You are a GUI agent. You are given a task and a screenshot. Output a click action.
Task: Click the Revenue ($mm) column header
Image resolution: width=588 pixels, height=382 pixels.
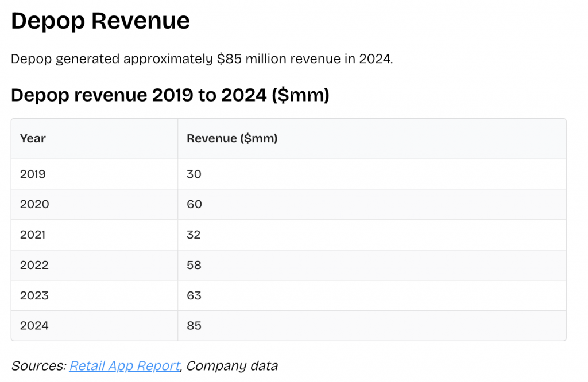point(231,138)
